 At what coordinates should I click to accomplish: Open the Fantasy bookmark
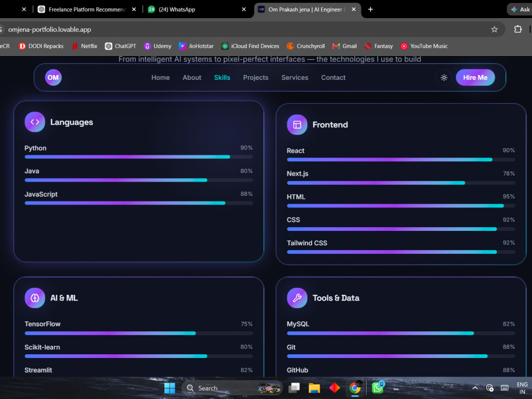378,46
